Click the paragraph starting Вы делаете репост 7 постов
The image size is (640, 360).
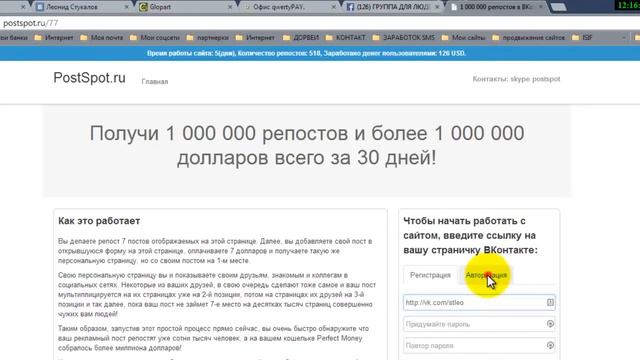215,251
